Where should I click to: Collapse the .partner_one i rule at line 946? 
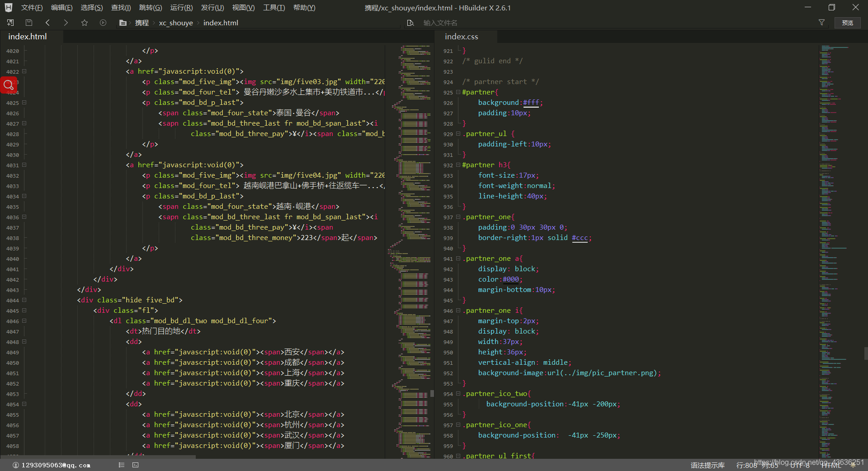point(458,311)
